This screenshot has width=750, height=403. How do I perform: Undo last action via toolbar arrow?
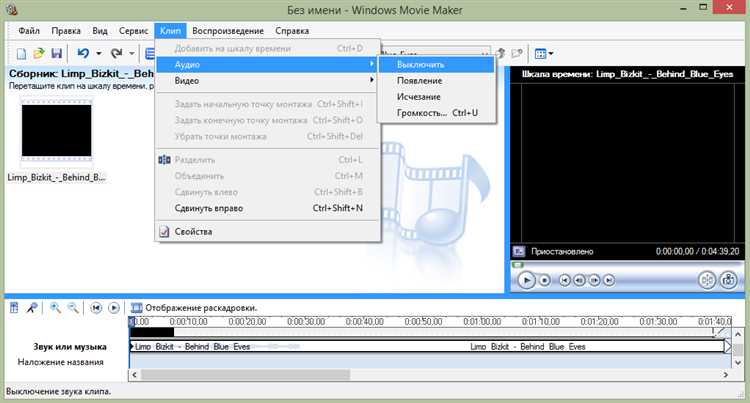click(83, 53)
